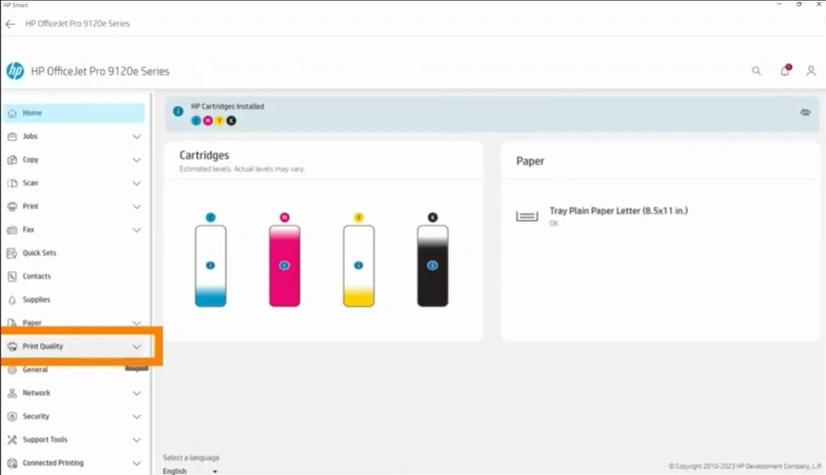Screen dimensions: 826x475
Task: Click the info icon in cartridges banner
Action: (x=178, y=111)
